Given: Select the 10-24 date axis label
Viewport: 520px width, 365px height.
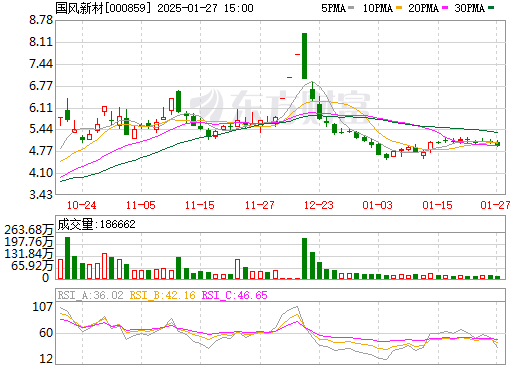Looking at the screenshot, I should click(x=82, y=205).
